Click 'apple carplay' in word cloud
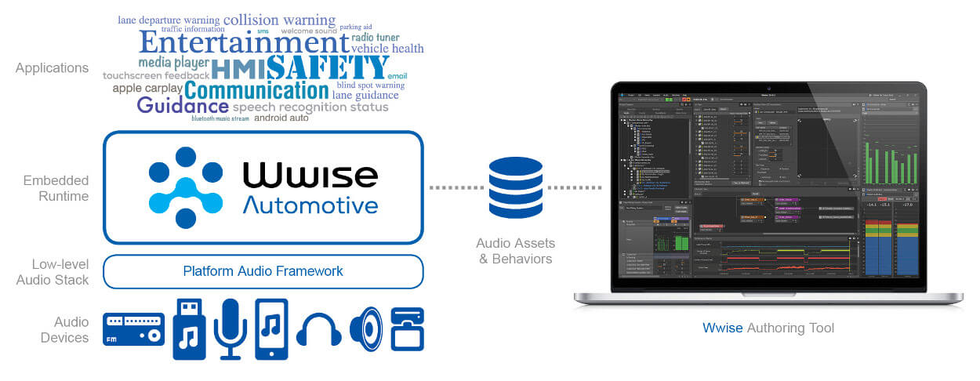Viewport: 980px width, 381px height. [x=147, y=89]
